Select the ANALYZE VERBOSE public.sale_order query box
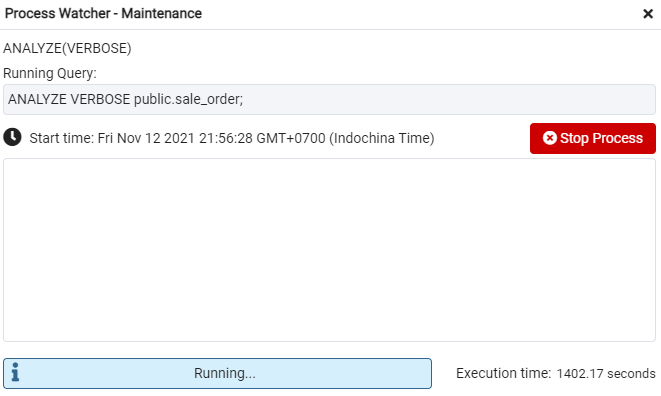Image resolution: width=661 pixels, height=396 pixels. 329,100
